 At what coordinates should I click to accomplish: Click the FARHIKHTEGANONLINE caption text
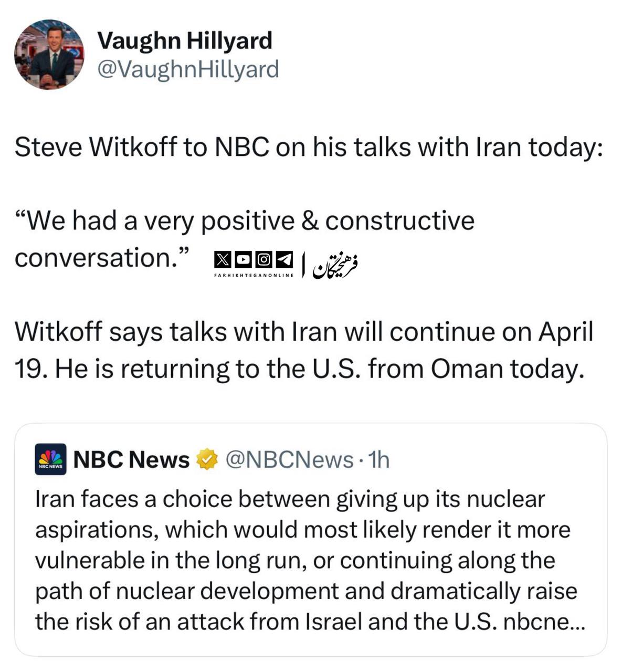pyautogui.click(x=254, y=275)
